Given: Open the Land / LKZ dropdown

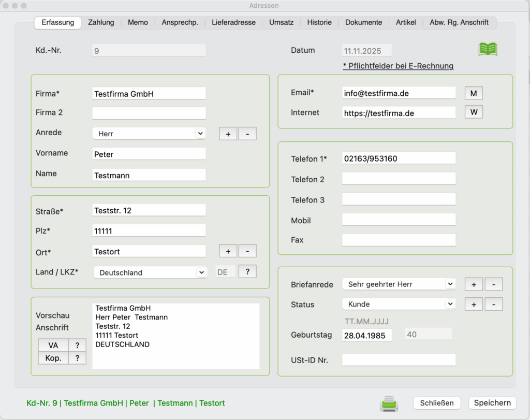Looking at the screenshot, I should point(201,272).
